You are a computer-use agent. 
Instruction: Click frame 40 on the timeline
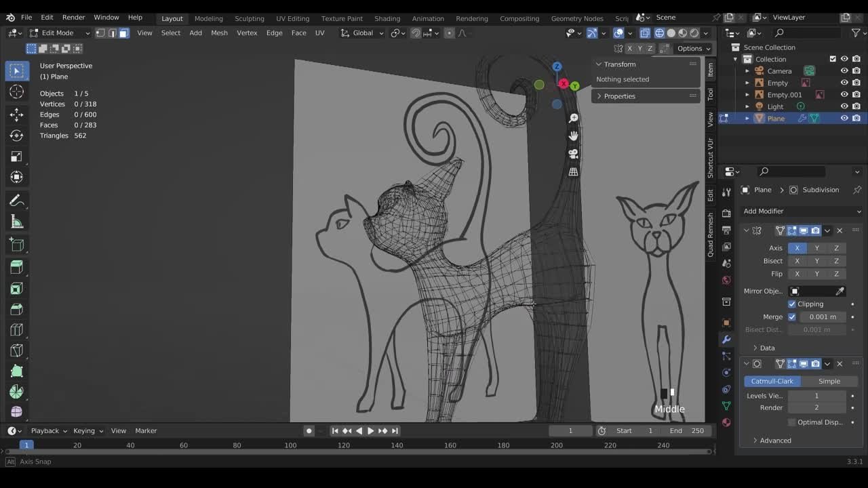[x=130, y=445]
